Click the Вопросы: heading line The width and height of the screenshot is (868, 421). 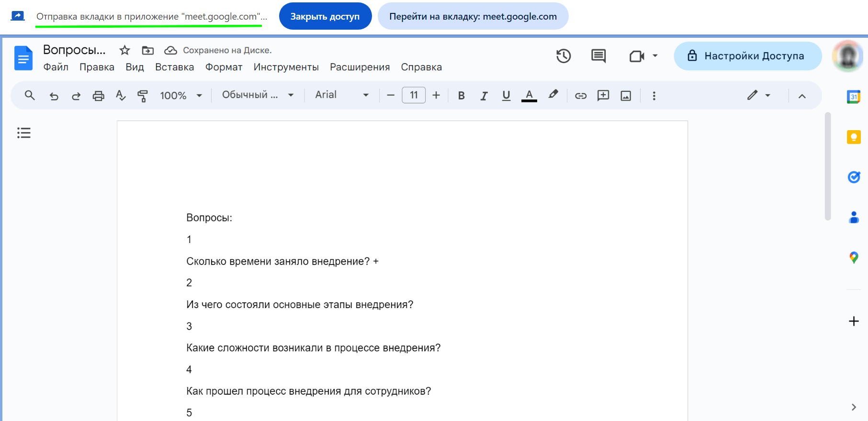[209, 218]
